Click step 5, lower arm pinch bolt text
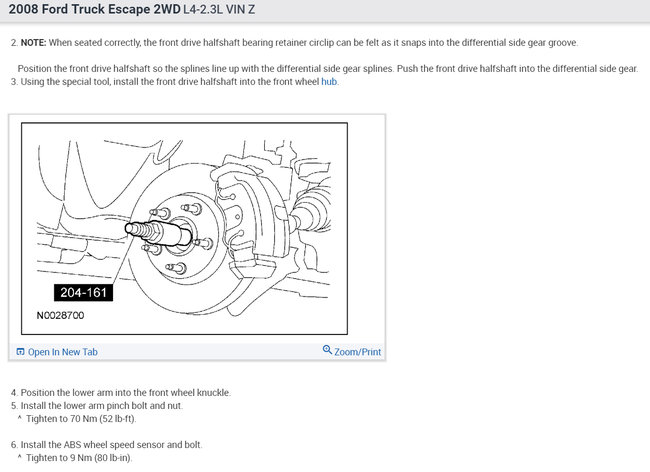 tap(97, 405)
